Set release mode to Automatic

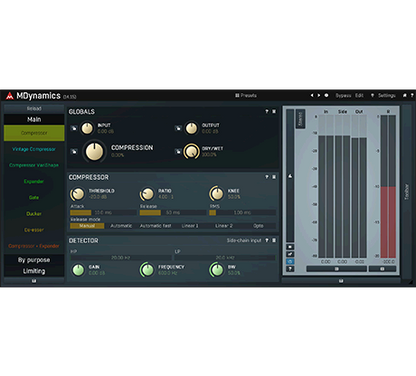pos(121,226)
